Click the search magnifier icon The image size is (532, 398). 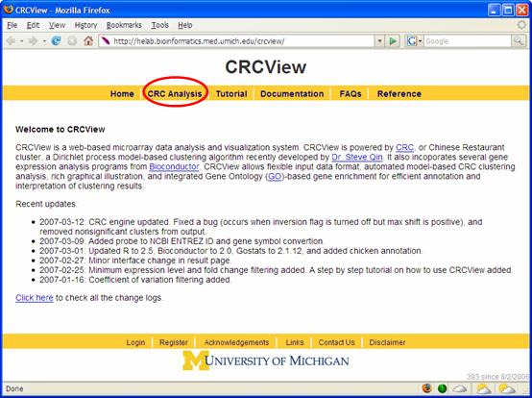[x=519, y=41]
